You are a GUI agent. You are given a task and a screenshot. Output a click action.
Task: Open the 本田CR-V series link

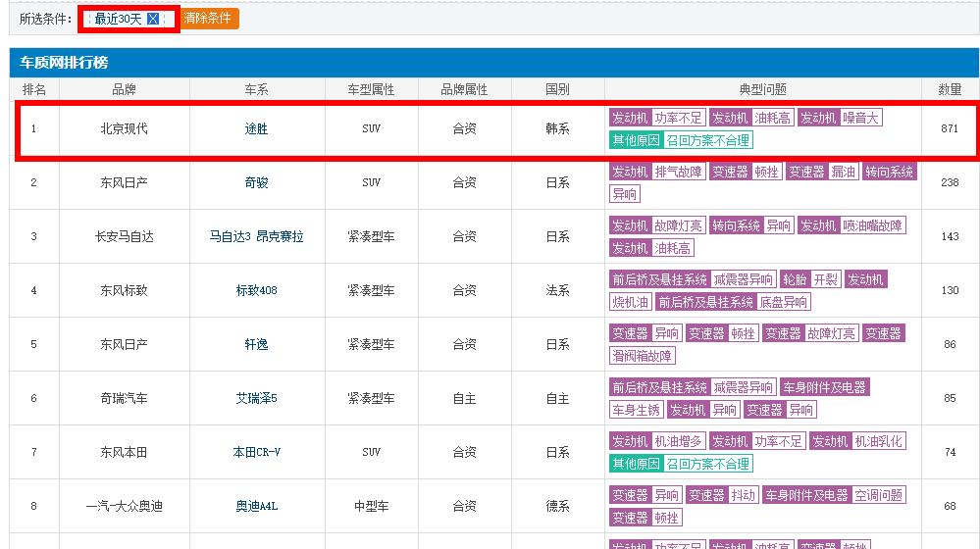[256, 452]
